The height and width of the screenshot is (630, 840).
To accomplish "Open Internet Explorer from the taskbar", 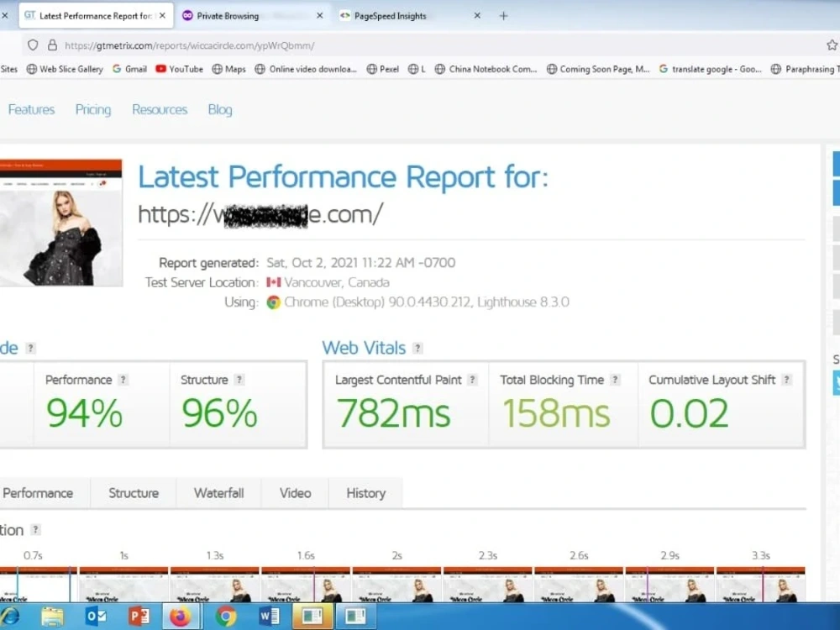I will (8, 617).
